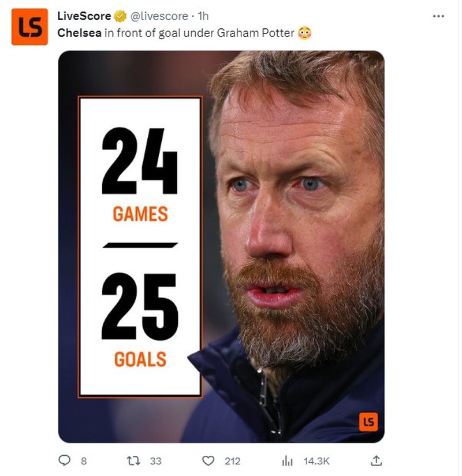
Task: Open the tweet's three-dot more menu
Action: click(439, 16)
